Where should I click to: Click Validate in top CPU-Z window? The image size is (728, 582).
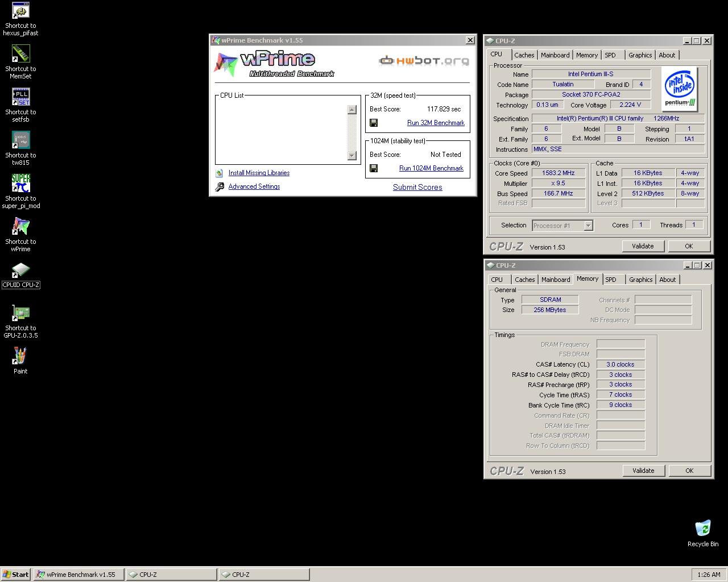click(x=643, y=246)
